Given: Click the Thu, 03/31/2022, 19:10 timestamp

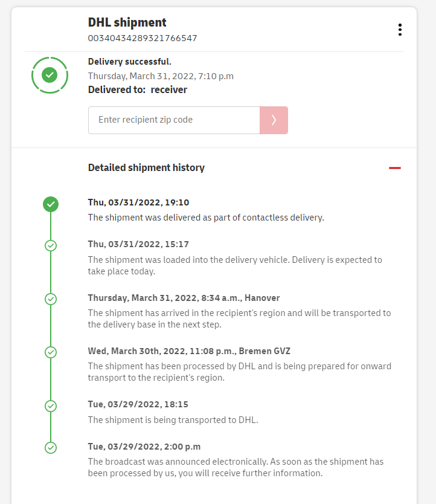Looking at the screenshot, I should pyautogui.click(x=138, y=202).
